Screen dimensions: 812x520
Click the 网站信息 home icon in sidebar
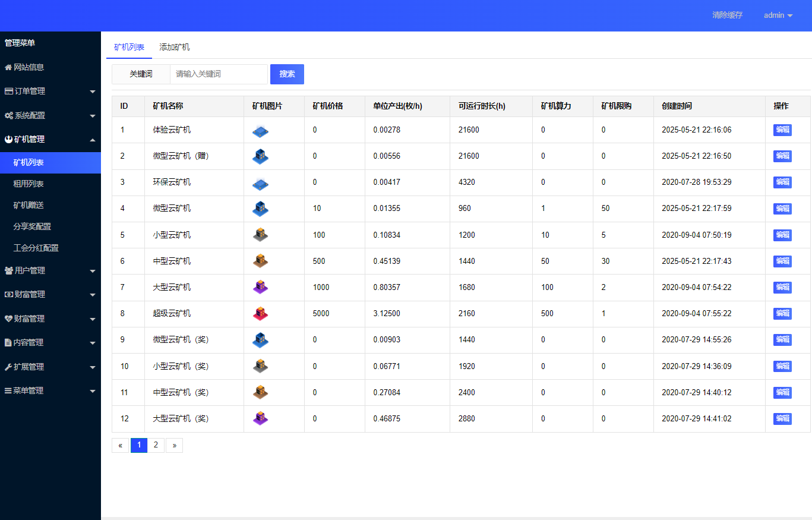(x=8, y=67)
